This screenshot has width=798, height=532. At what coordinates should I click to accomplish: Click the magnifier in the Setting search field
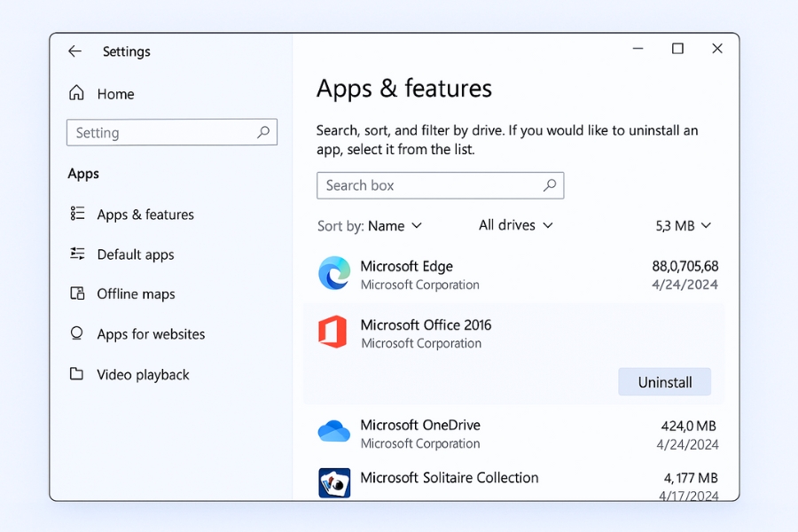263,132
